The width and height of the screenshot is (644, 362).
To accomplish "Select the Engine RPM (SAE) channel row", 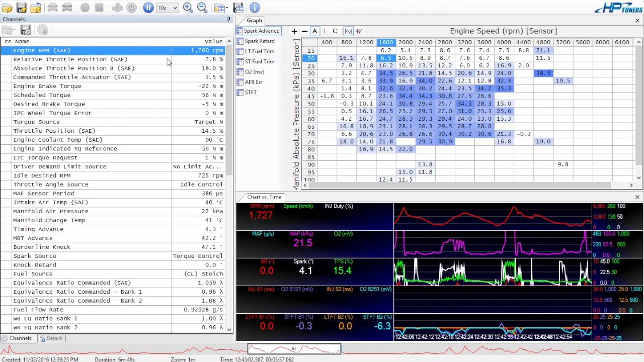I will [x=113, y=50].
